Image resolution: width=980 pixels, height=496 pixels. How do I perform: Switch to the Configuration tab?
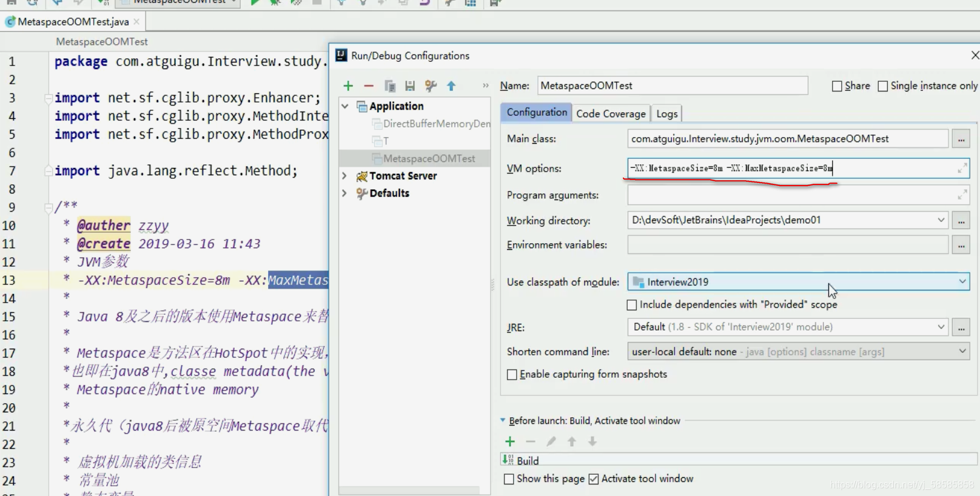pos(536,112)
